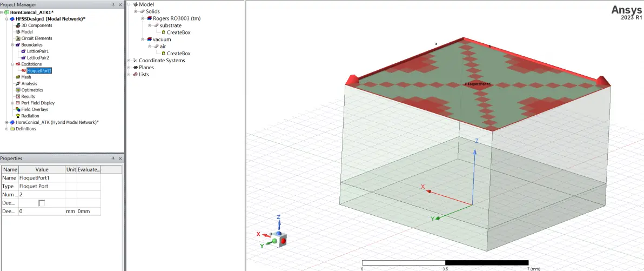Collapse the Excitations tree node
The height and width of the screenshot is (271, 644).
pyautogui.click(x=13, y=64)
